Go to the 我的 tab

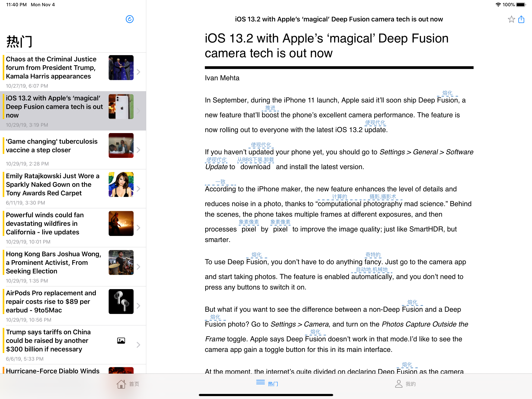click(x=405, y=384)
